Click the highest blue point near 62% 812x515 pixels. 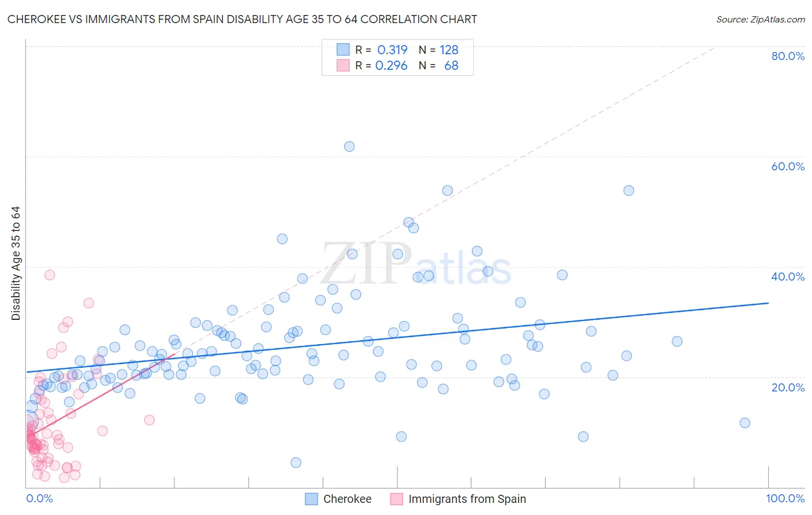[x=349, y=147]
